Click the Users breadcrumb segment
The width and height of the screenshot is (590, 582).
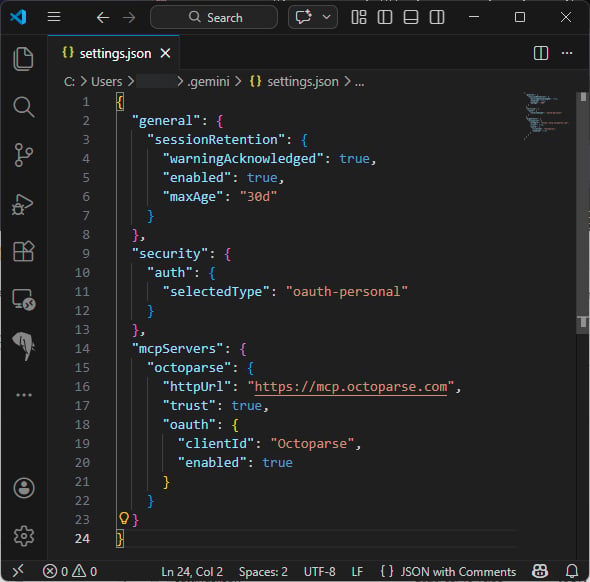[x=107, y=82]
